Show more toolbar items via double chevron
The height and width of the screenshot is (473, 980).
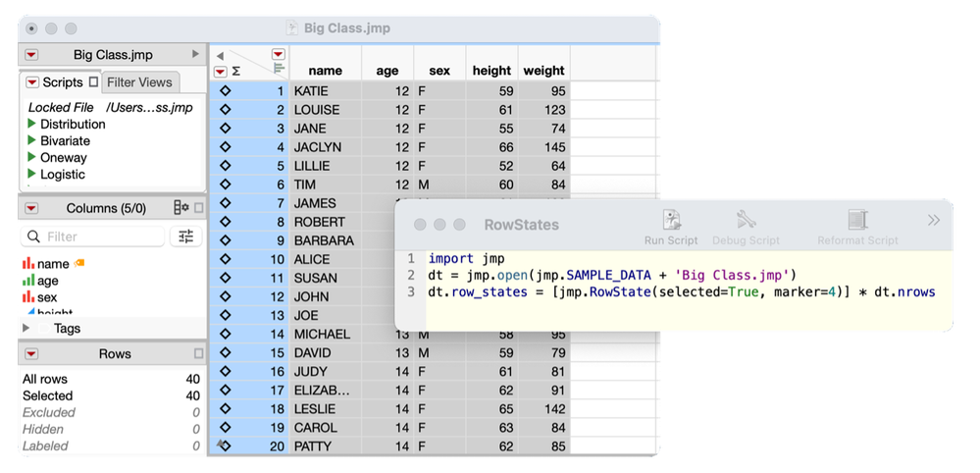933,220
